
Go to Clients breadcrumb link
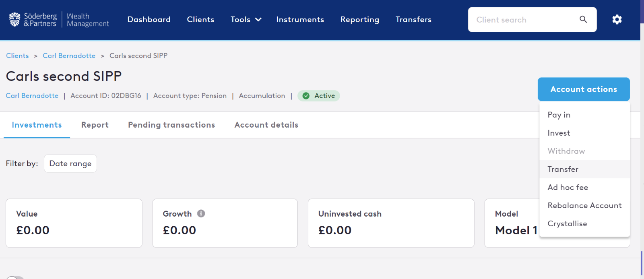17,56
